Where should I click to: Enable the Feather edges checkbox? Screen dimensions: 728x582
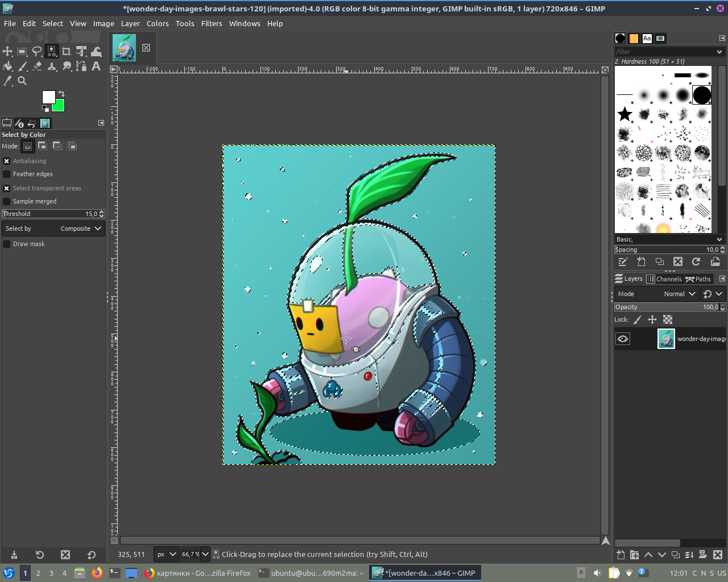click(x=7, y=174)
